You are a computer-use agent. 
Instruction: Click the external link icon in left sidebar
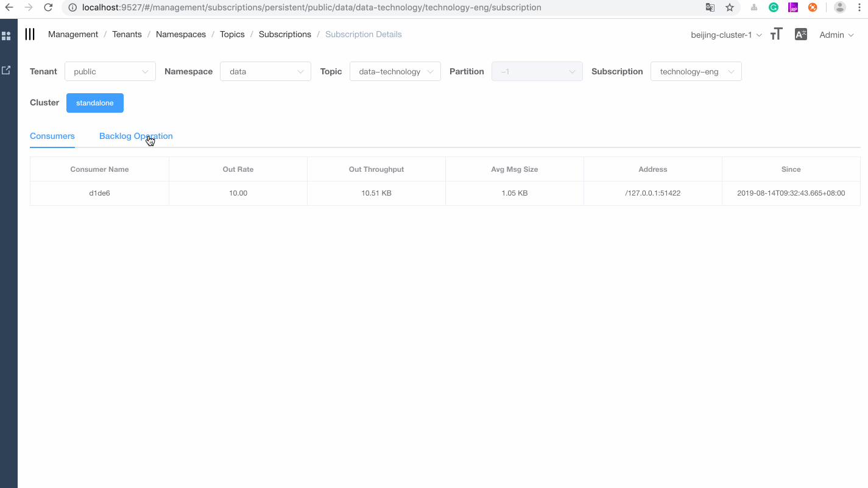(x=7, y=69)
